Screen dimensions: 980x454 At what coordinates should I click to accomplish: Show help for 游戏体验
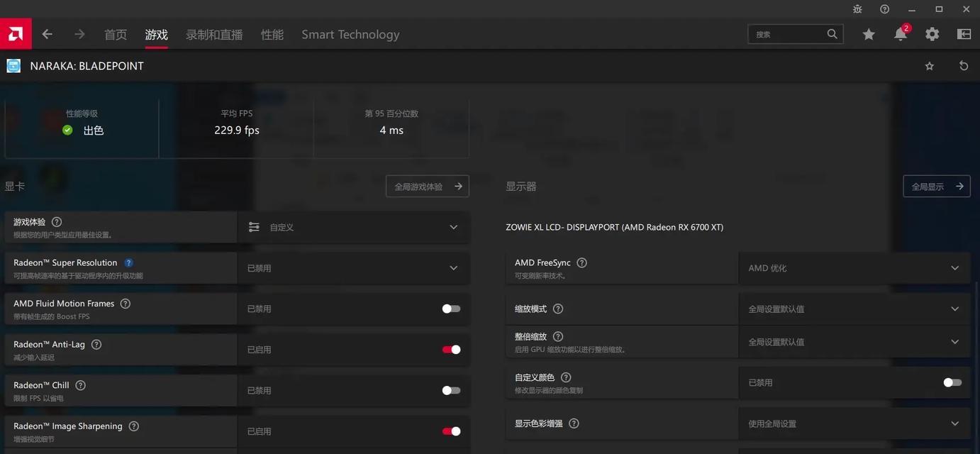coord(57,222)
